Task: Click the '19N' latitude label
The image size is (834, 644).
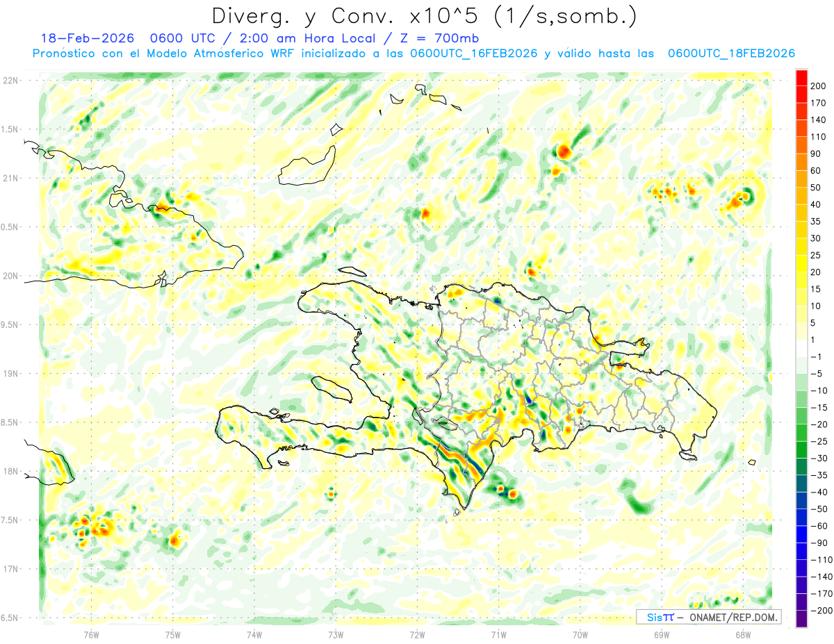Action: (10, 374)
